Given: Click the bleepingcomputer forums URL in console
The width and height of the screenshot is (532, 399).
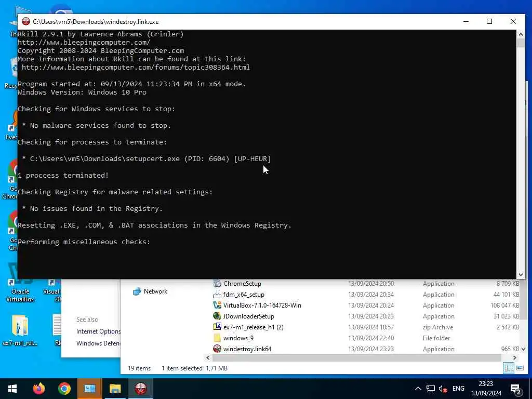Looking at the screenshot, I should 136,67.
